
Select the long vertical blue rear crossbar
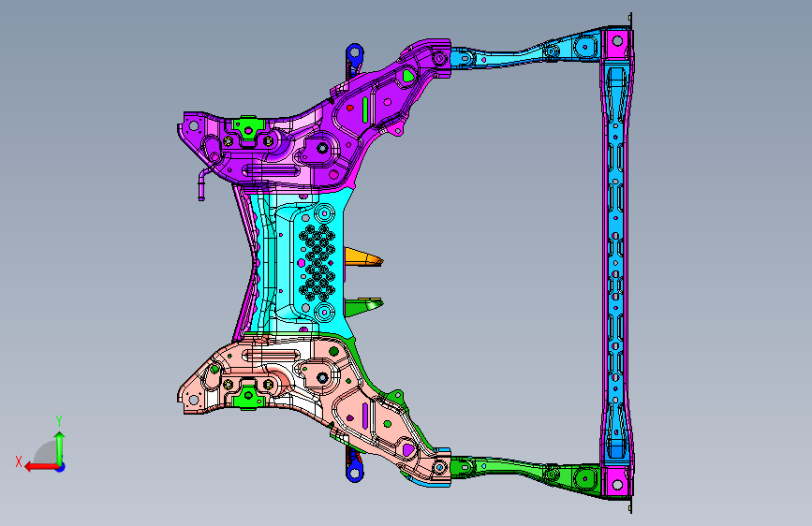(x=615, y=261)
